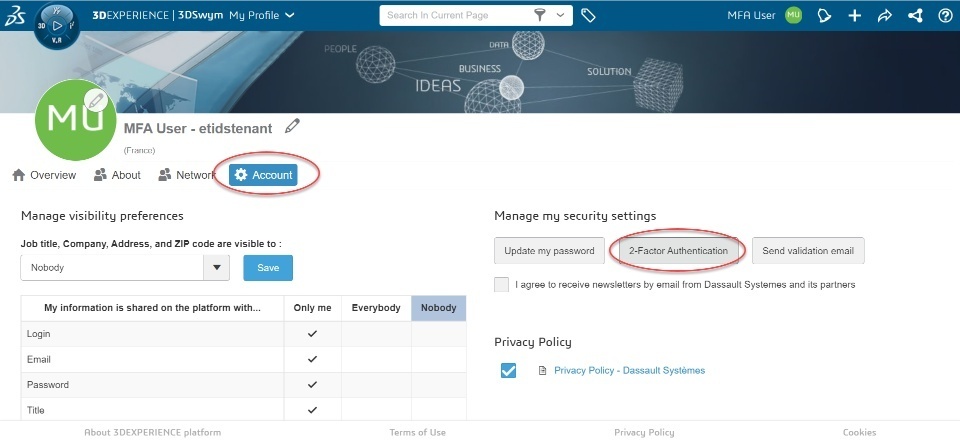960x444 pixels.
Task: Open the collaboration network icon
Action: tap(915, 16)
